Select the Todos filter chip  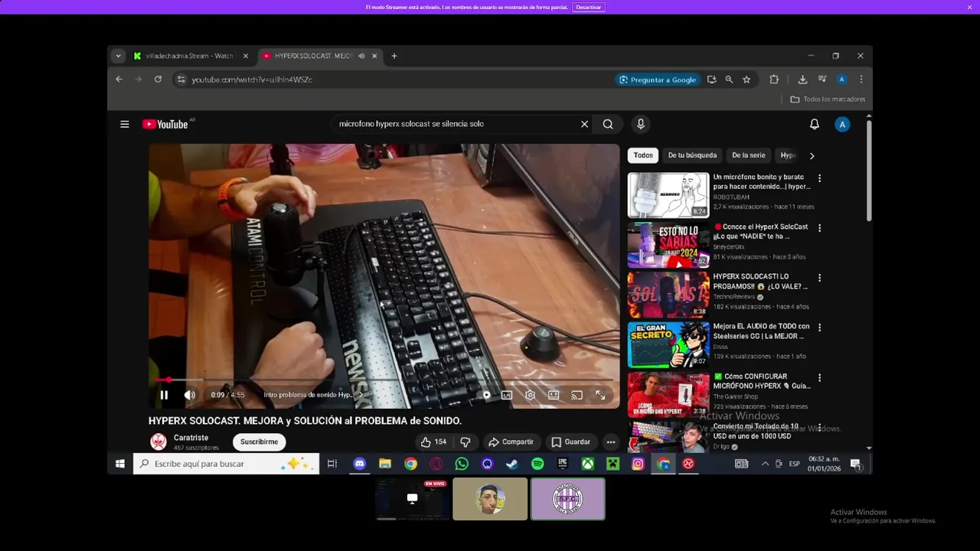pyautogui.click(x=643, y=155)
